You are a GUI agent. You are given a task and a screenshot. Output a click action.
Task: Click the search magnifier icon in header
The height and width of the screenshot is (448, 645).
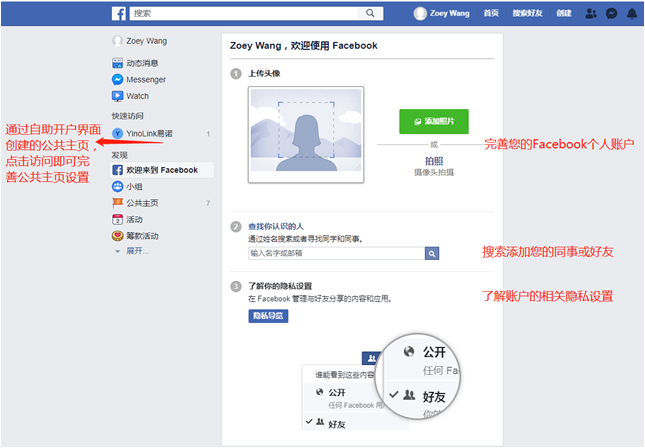coord(370,13)
